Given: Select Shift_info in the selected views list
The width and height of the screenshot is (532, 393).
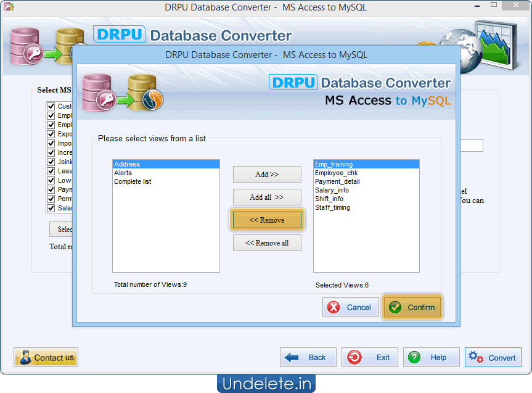Looking at the screenshot, I should (x=366, y=199).
